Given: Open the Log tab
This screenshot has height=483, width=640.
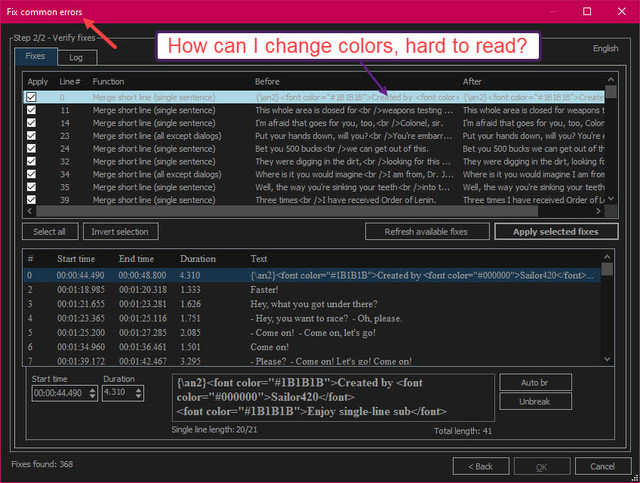Looking at the screenshot, I should coord(77,58).
